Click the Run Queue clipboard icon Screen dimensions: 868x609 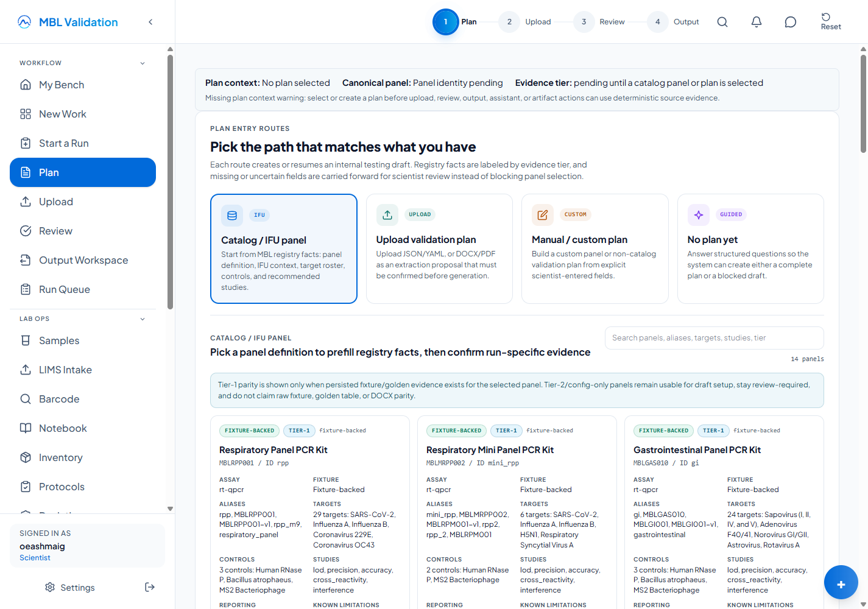tap(26, 289)
